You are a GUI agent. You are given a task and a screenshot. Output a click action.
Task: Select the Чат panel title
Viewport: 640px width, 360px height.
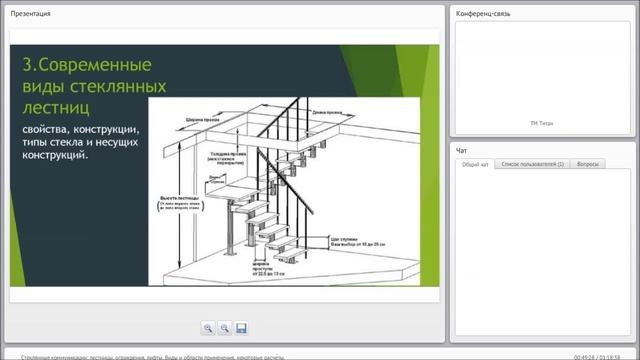pyautogui.click(x=461, y=151)
